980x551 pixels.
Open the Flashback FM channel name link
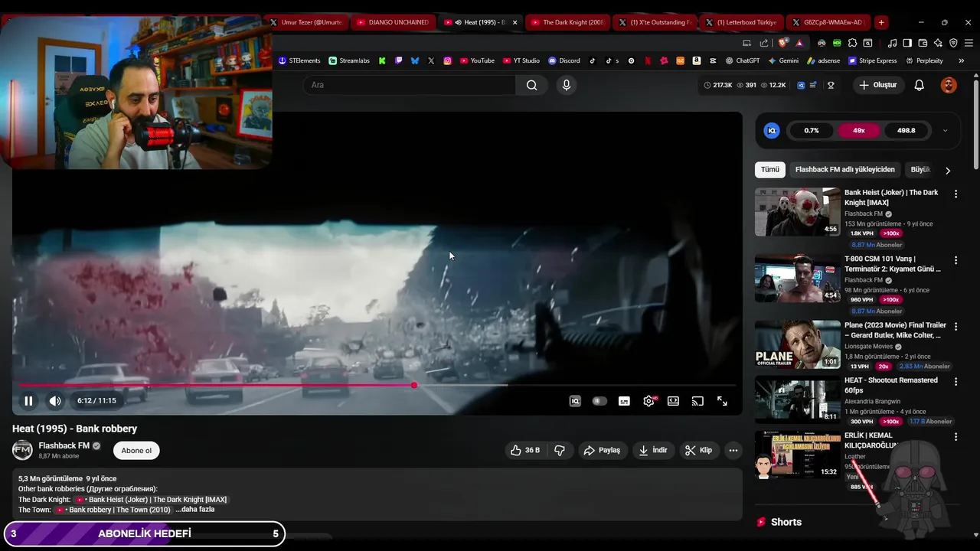(64, 445)
